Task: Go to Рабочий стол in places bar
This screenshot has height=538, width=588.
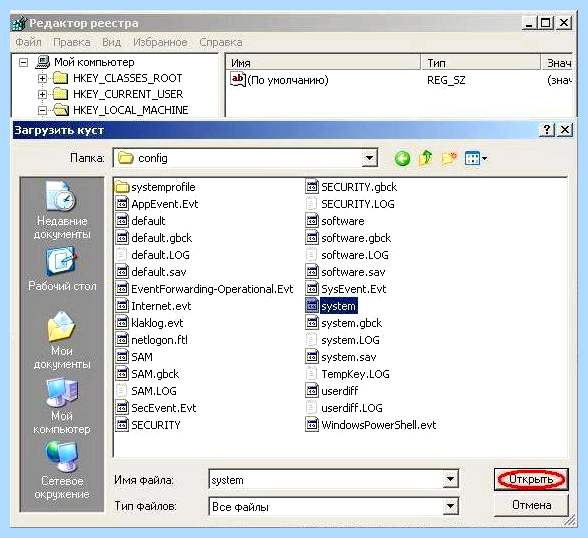Action: [62, 270]
